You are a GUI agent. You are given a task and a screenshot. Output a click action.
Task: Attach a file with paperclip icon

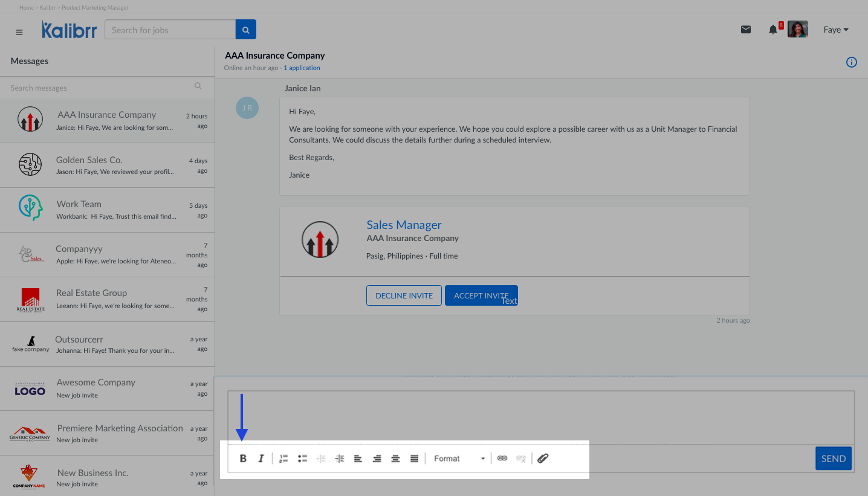click(543, 459)
